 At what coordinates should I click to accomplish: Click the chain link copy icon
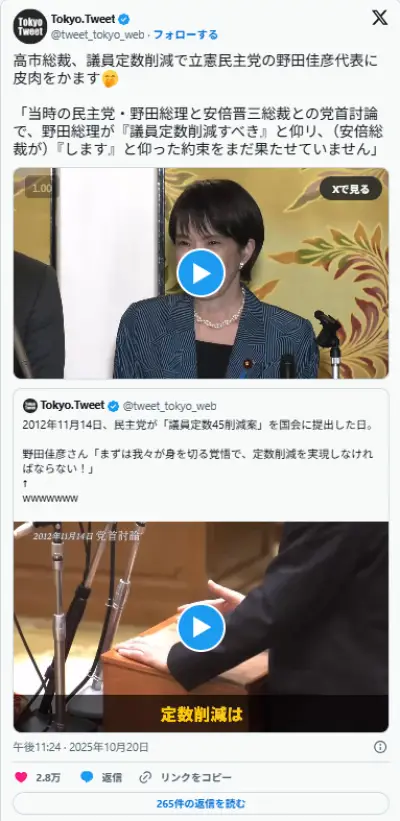pyautogui.click(x=145, y=778)
